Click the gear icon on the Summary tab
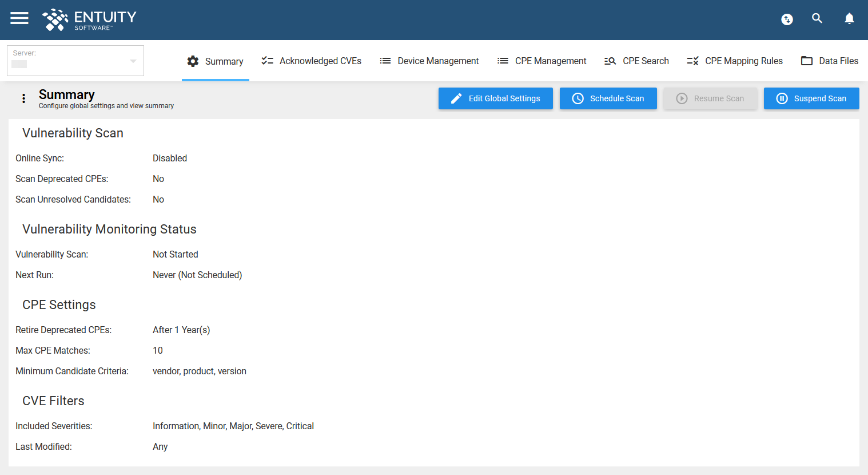This screenshot has height=475, width=868. (193, 61)
